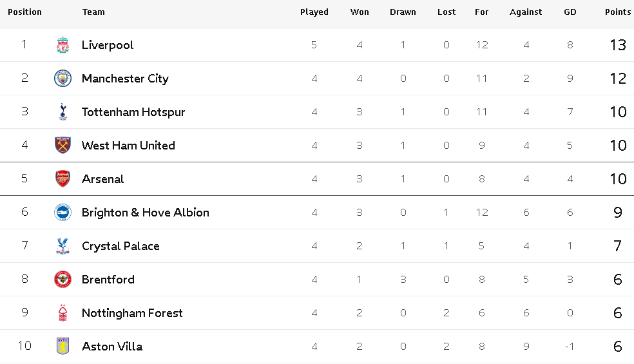Click the Brentford bee badge
Image resolution: width=634 pixels, height=364 pixels.
(x=62, y=280)
